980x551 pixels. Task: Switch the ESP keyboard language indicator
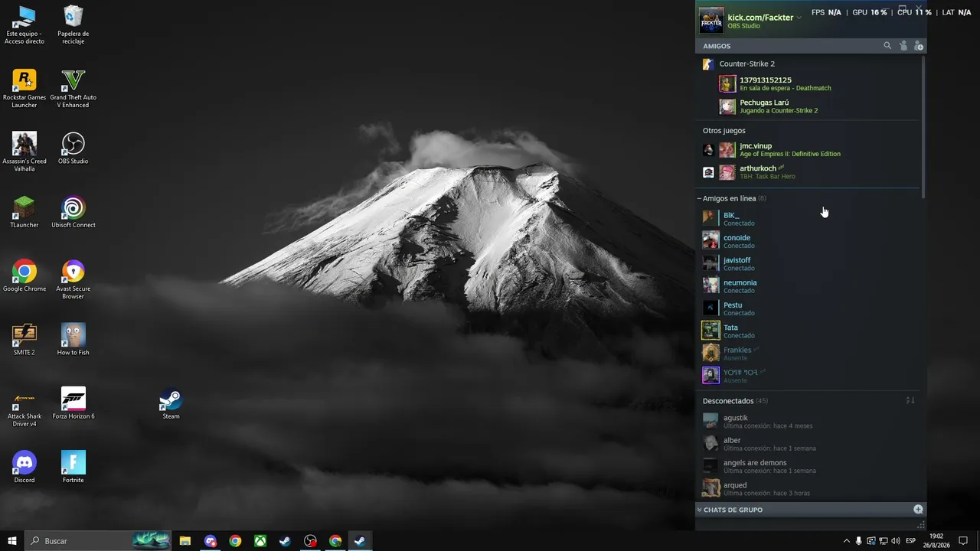[911, 541]
